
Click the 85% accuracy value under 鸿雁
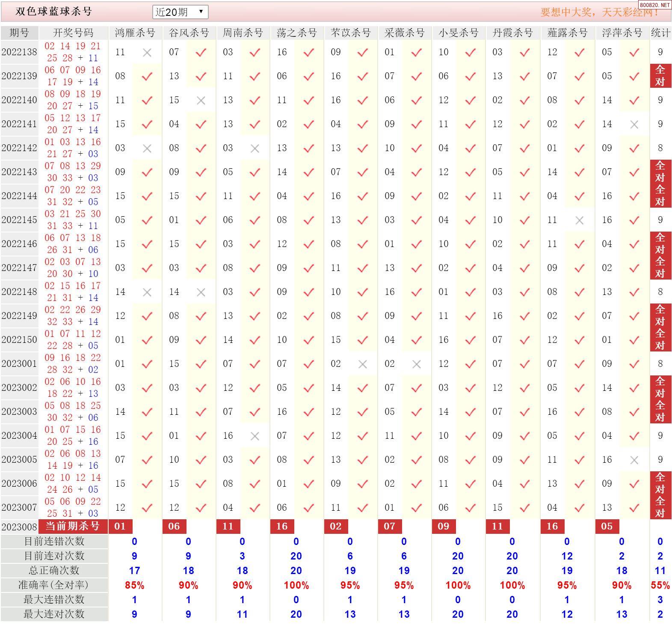pos(135,585)
